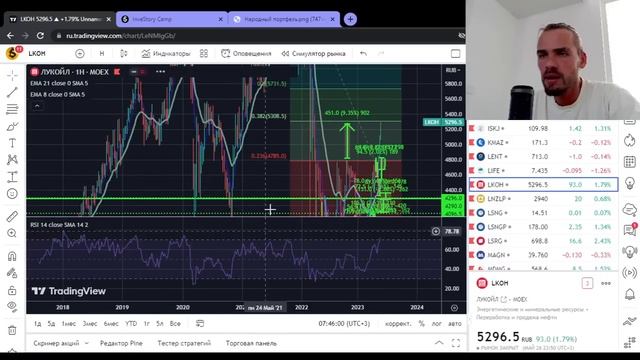Select LNZLP row in watchlist
The height and width of the screenshot is (360, 640).
(x=543, y=199)
